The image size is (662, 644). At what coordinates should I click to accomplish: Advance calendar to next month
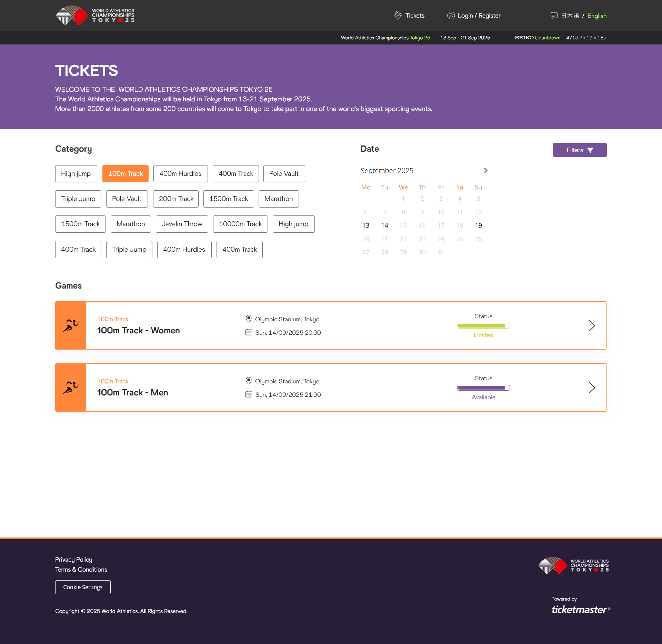485,171
